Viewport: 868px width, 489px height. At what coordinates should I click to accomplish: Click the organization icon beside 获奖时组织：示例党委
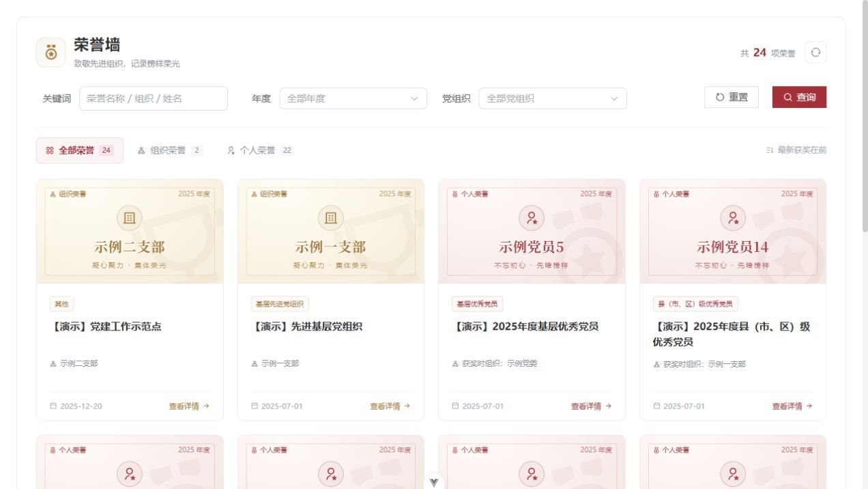click(x=455, y=364)
